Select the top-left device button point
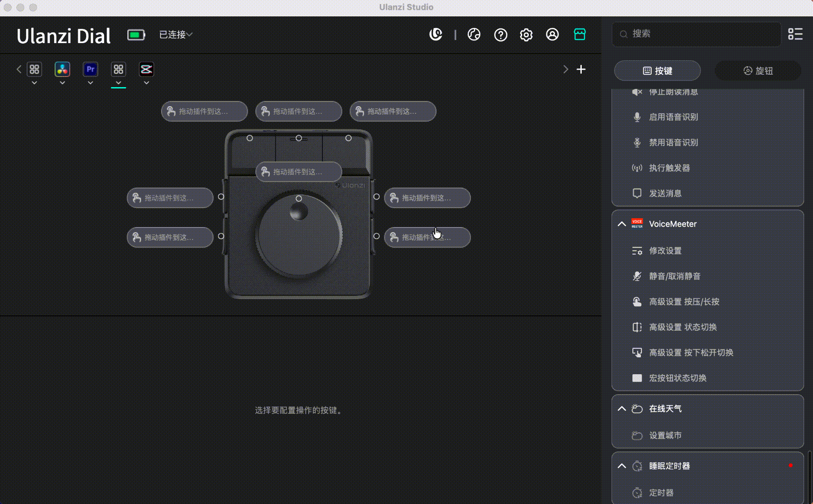This screenshot has height=504, width=813. (x=250, y=138)
